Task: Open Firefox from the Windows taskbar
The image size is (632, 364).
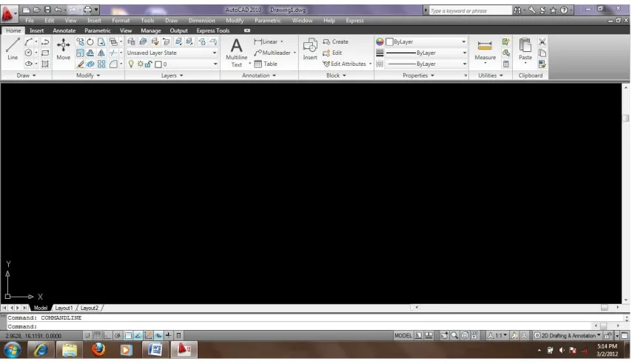Action: point(98,349)
